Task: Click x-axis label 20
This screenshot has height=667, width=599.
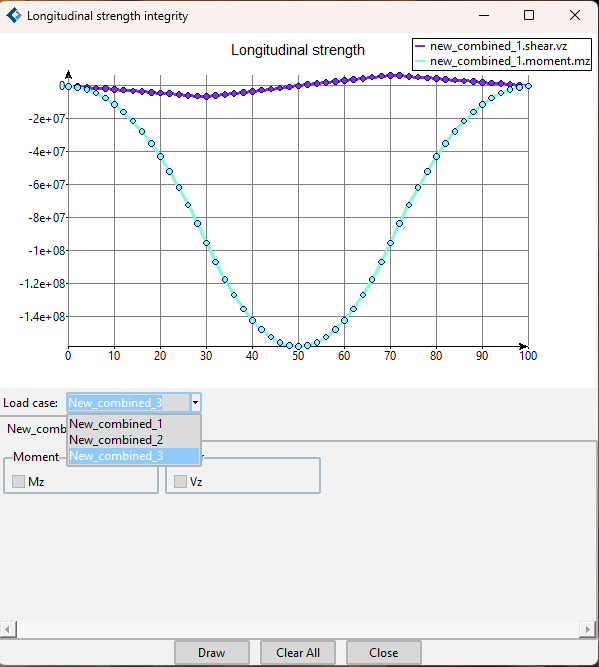Action: point(160,356)
